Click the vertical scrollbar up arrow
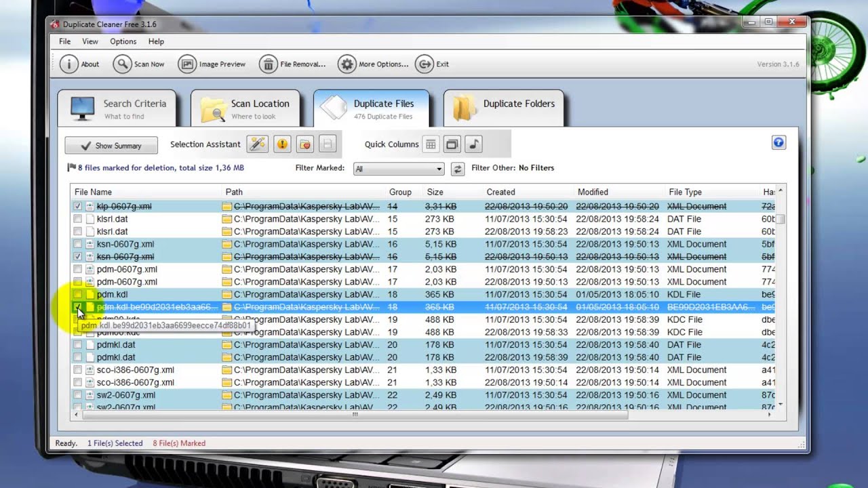 (x=781, y=190)
